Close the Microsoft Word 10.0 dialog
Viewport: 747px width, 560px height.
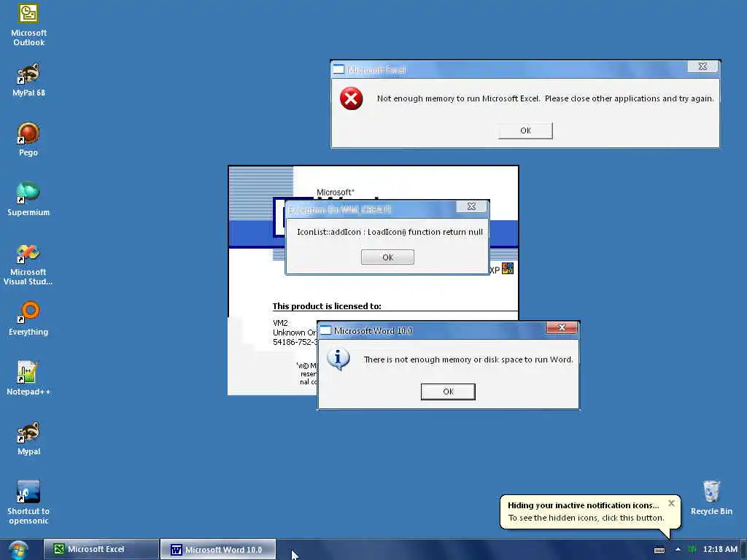[x=562, y=327]
